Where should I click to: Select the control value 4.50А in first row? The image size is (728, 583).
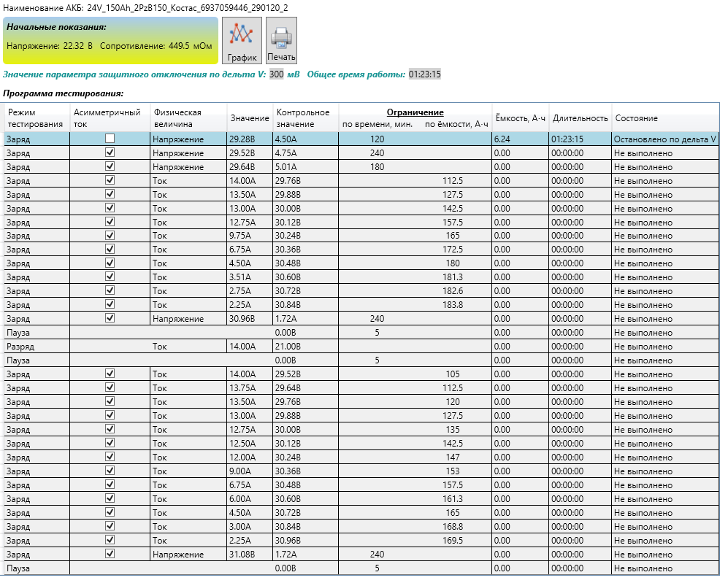(306, 139)
